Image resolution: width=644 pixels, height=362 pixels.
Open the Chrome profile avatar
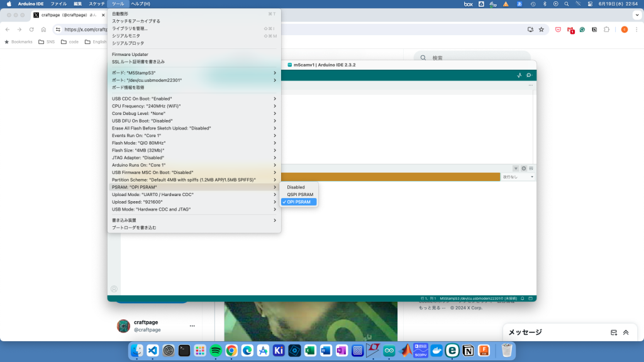coord(625,30)
